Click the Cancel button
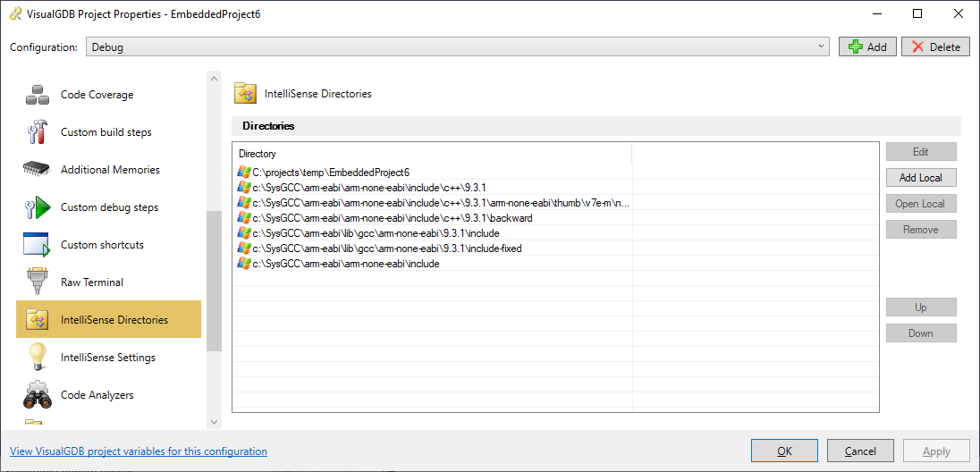980x472 pixels. click(x=860, y=451)
